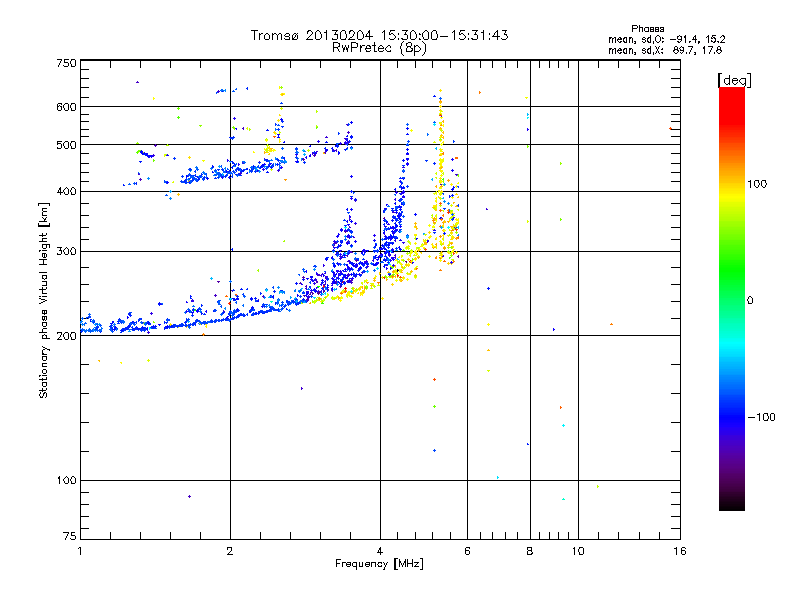Click the plot title 'Tromsø 20130204 15:30:00-15:31:43'
This screenshot has height=600, width=800.
point(379,35)
